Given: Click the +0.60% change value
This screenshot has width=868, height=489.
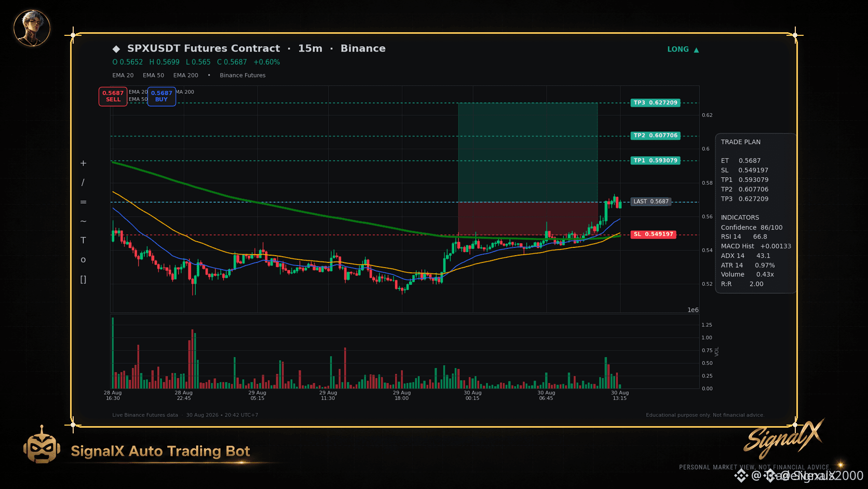Looking at the screenshot, I should click(x=267, y=62).
